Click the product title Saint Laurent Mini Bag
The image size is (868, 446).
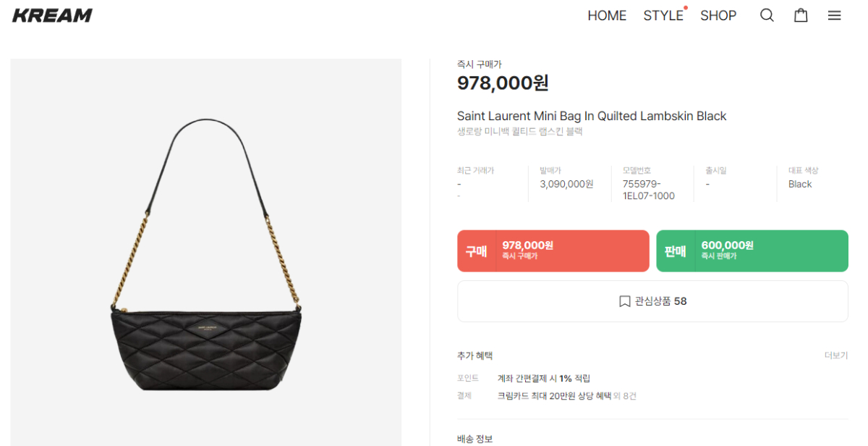click(592, 116)
